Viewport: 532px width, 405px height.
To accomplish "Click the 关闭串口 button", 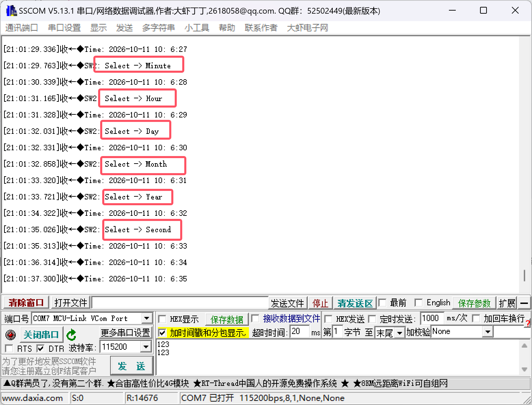I will (x=41, y=335).
